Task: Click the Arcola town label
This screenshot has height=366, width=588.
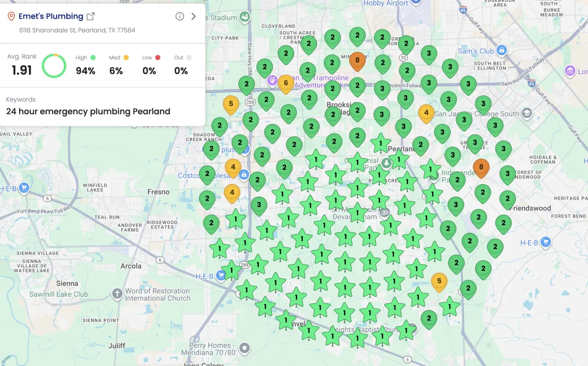Action: [x=131, y=266]
